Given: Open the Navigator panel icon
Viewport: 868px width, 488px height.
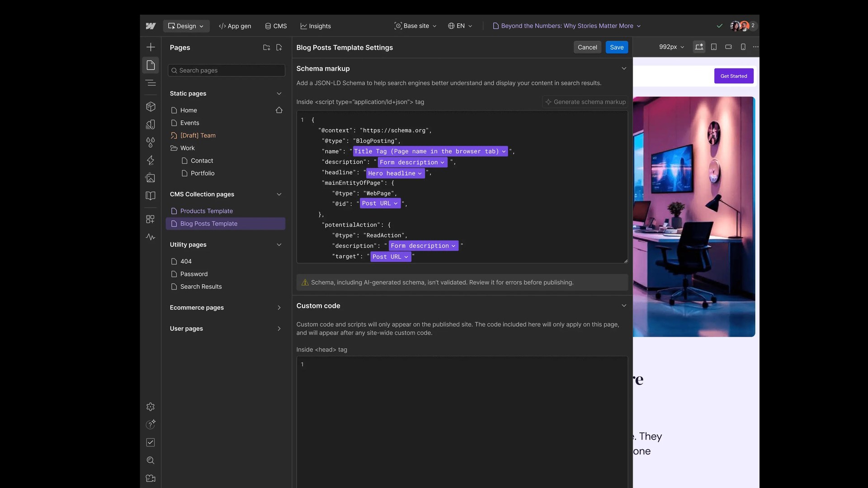Looking at the screenshot, I should (151, 83).
